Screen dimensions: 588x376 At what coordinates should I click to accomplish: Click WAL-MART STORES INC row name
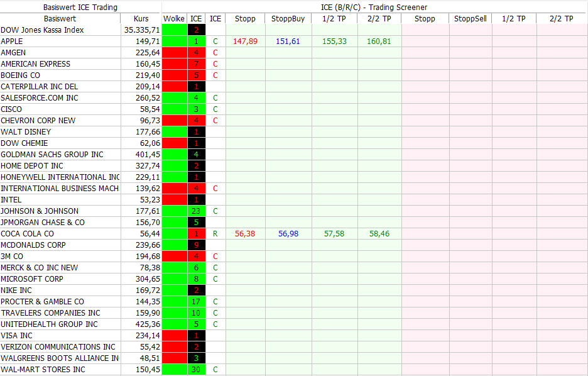point(43,370)
